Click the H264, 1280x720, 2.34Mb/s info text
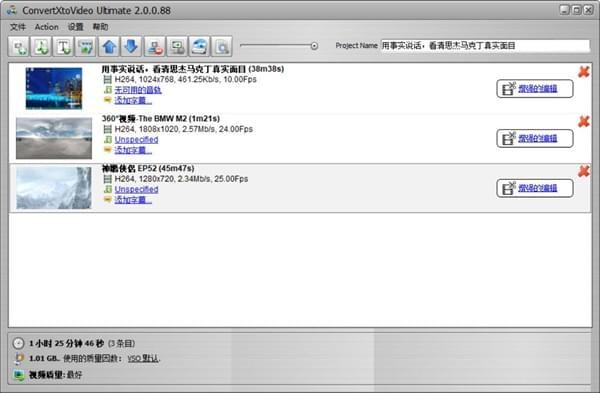This screenshot has height=393, width=600. pyautogui.click(x=181, y=179)
